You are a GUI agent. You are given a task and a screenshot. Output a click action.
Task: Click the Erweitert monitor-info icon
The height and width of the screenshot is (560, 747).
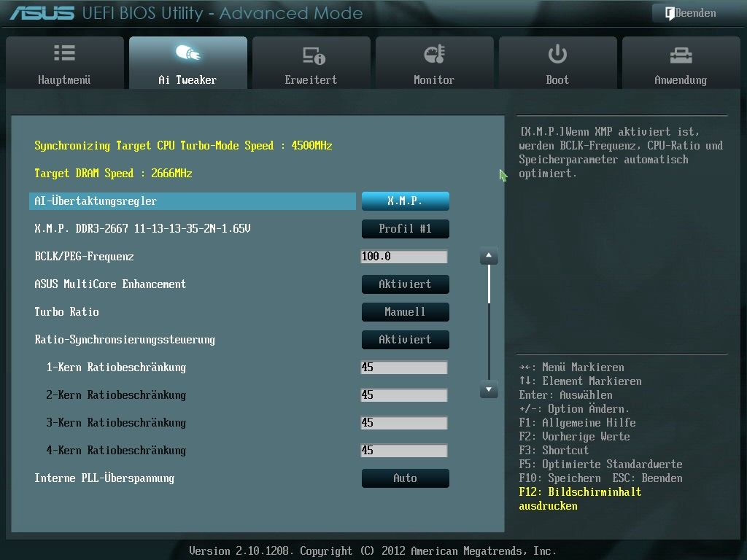314,55
